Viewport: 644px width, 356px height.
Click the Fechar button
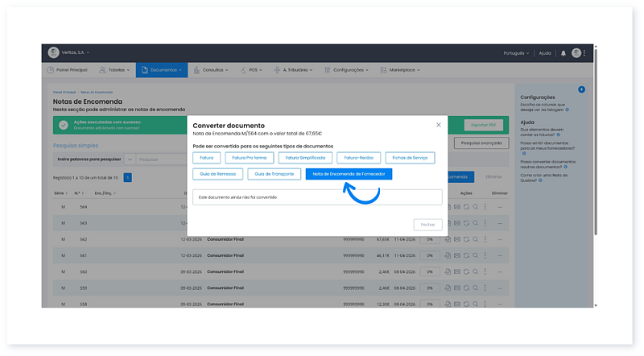tap(428, 225)
